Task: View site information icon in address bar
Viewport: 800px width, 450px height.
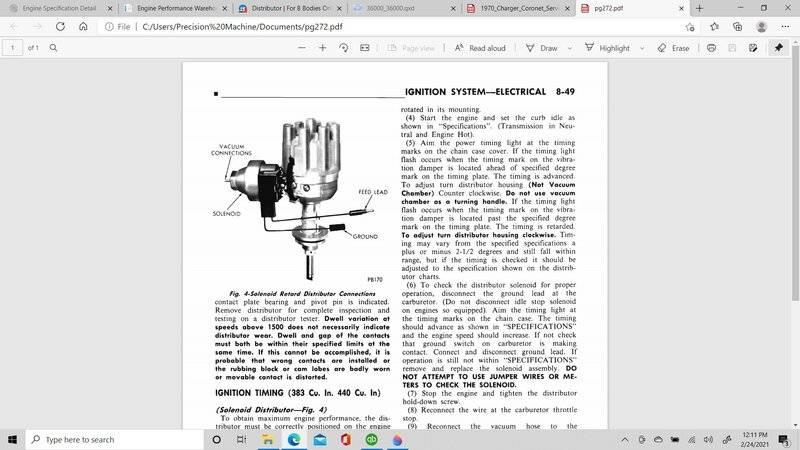Action: click(x=109, y=27)
